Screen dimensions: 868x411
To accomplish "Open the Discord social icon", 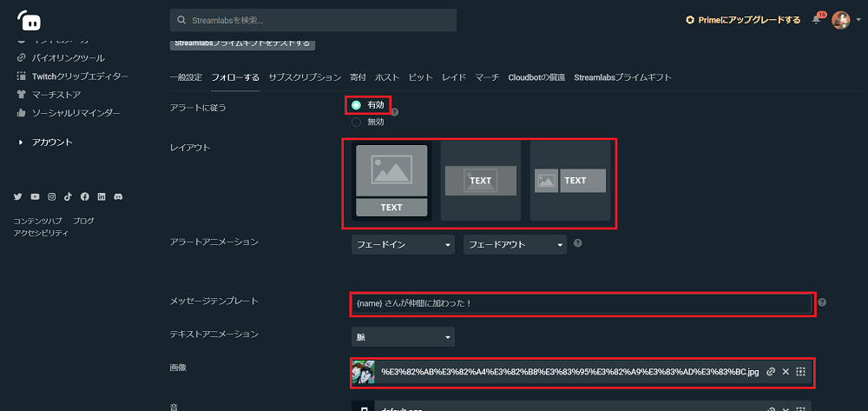I will point(118,196).
